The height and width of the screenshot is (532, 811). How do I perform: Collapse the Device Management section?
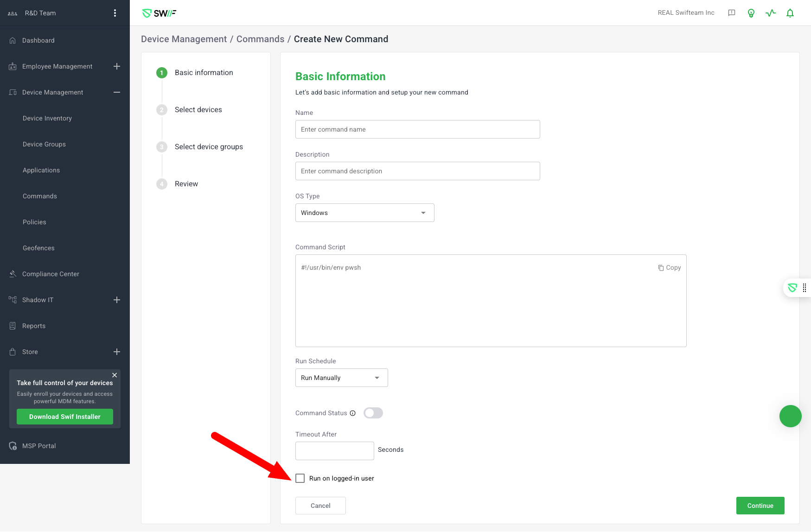[x=117, y=92]
